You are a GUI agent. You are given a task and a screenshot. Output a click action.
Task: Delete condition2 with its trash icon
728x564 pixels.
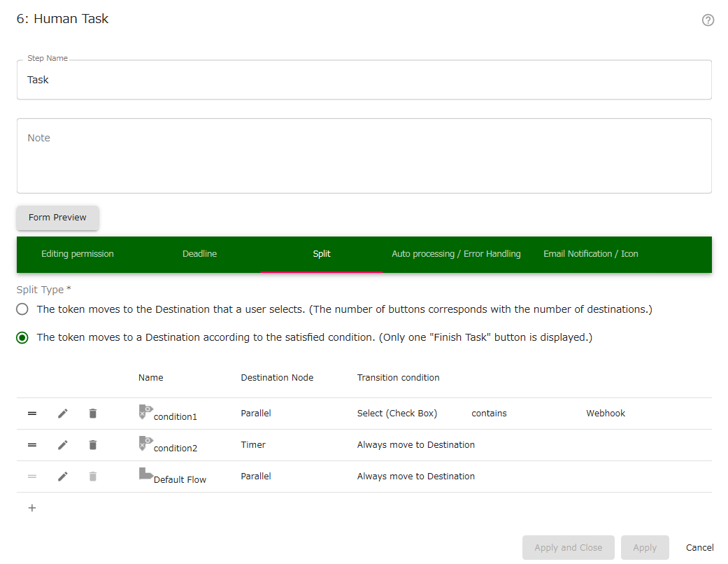click(92, 444)
